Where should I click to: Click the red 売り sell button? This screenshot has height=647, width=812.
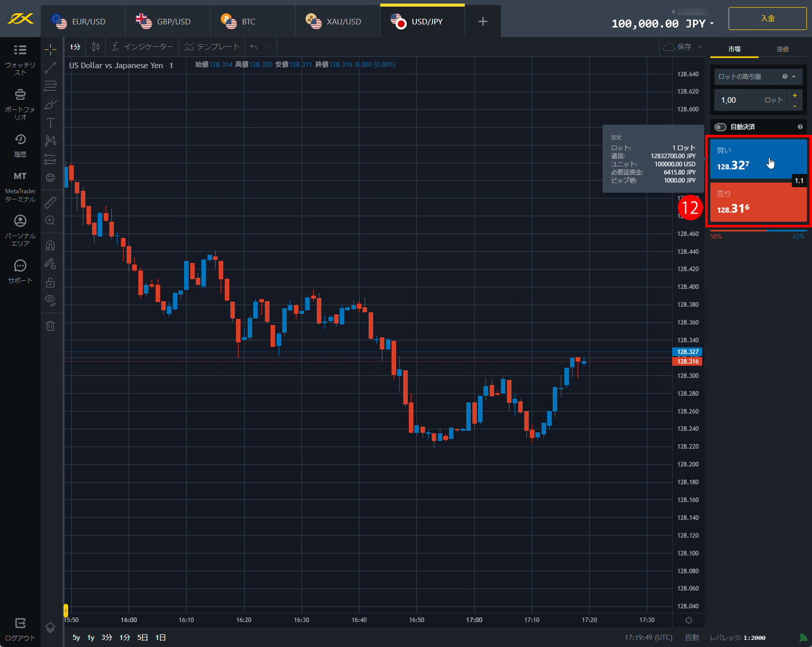(x=758, y=202)
